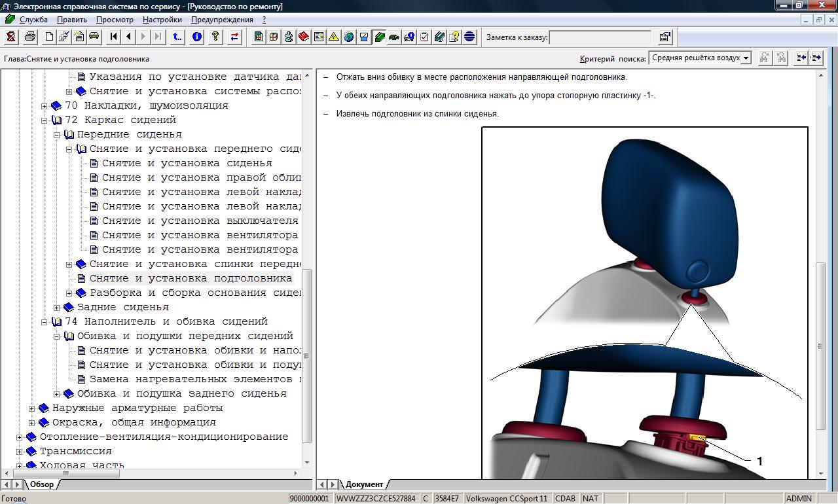Click the globe icon in the toolbar
The width and height of the screenshot is (838, 504).
coord(349,37)
